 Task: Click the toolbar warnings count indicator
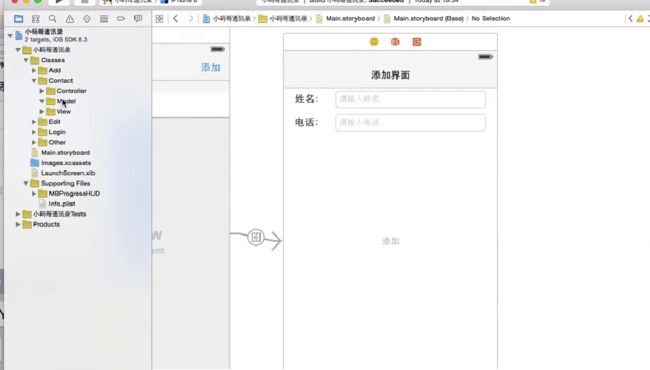[538, 2]
